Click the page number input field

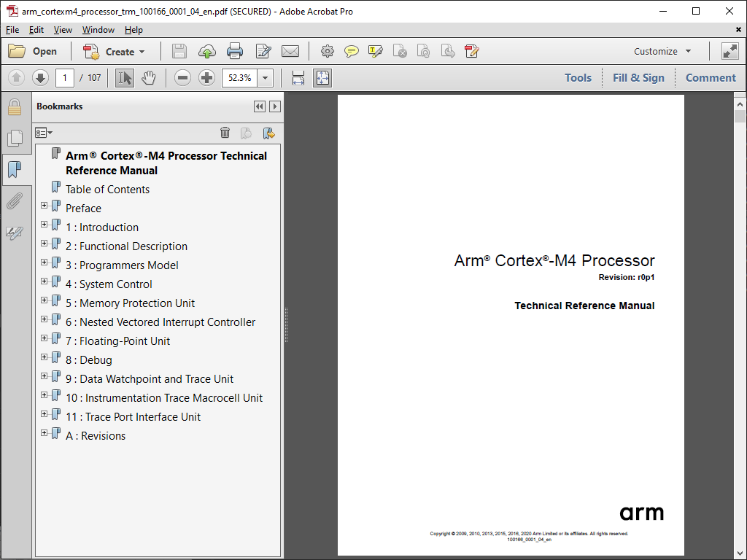[x=65, y=77]
